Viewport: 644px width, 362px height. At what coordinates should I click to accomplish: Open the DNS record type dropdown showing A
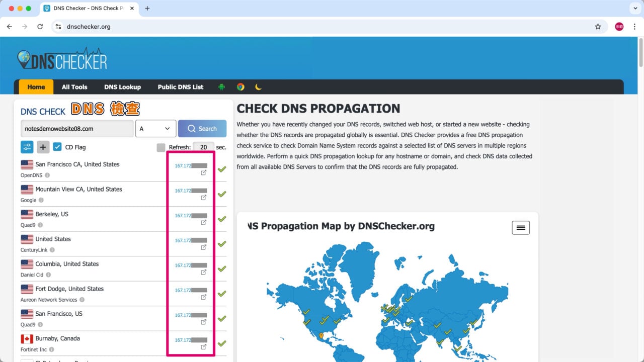pyautogui.click(x=155, y=128)
